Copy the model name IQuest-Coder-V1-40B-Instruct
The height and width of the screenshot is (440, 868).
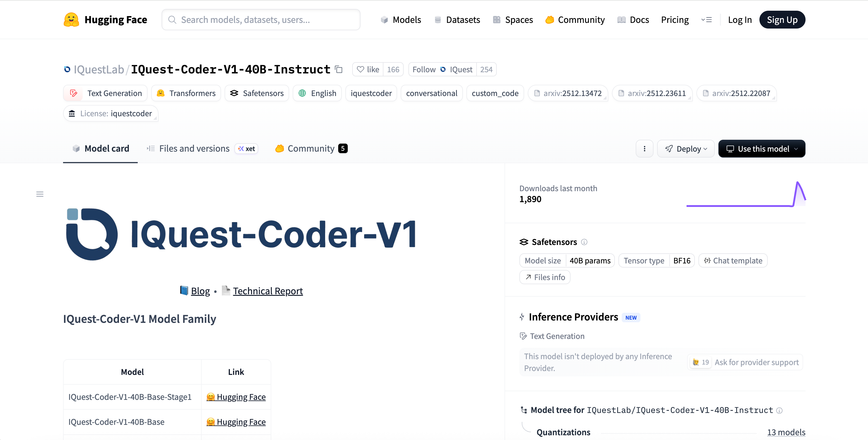click(339, 69)
